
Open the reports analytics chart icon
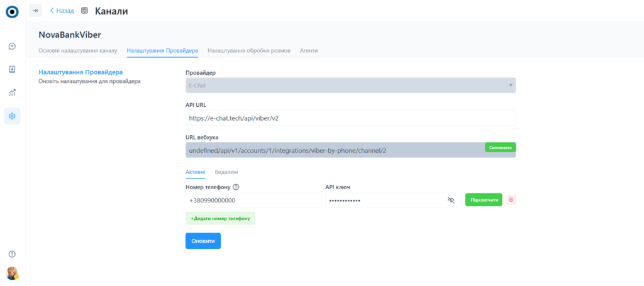[12, 92]
